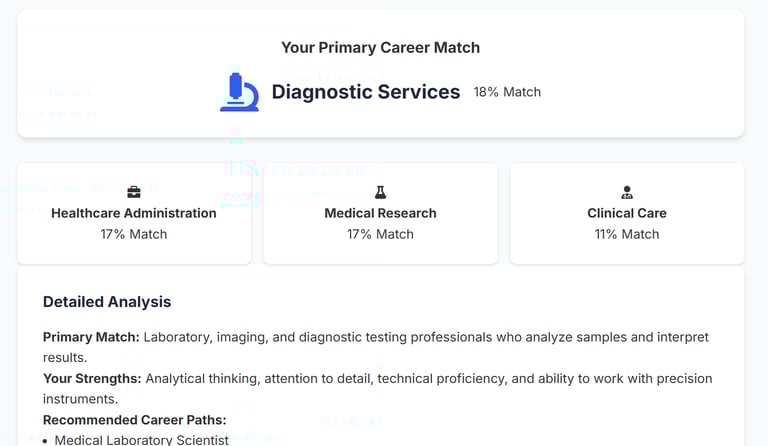Click the briefcase icon above Healthcare Administration
The image size is (768, 446).
(134, 192)
